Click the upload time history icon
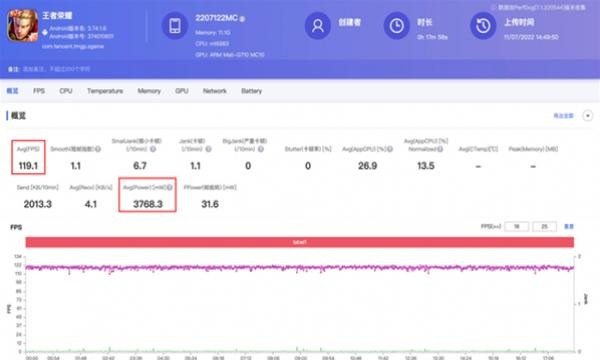The height and width of the screenshot is (360, 600). (483, 26)
